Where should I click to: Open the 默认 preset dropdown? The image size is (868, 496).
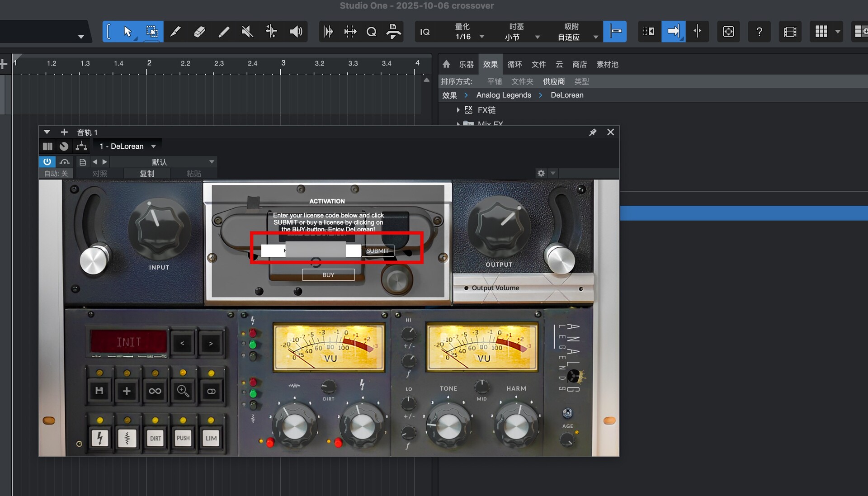click(x=211, y=162)
